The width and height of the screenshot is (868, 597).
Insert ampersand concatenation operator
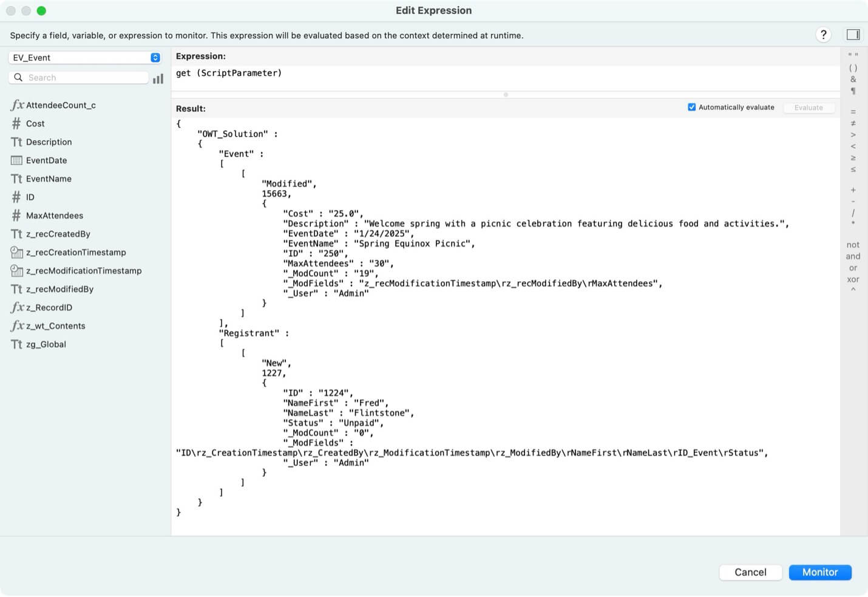pyautogui.click(x=853, y=79)
